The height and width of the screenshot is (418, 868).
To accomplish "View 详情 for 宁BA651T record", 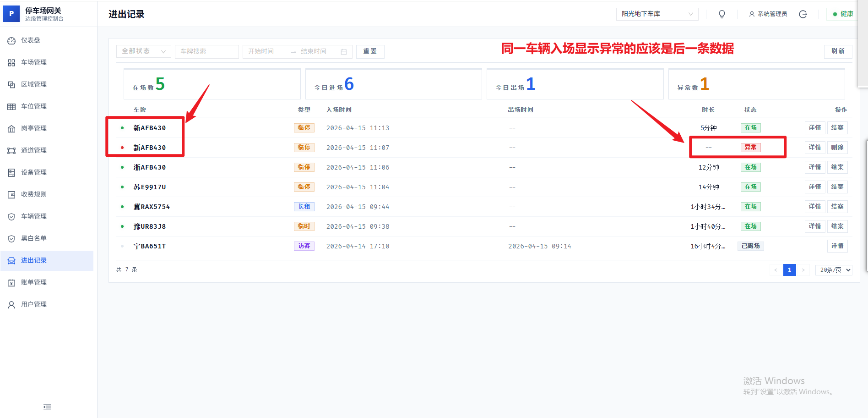I will click(x=837, y=246).
